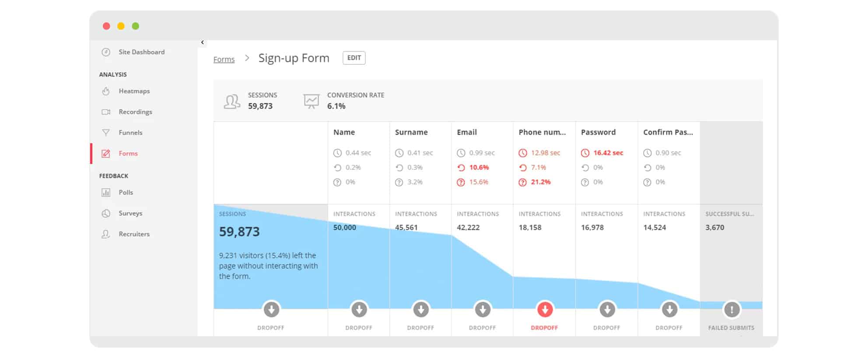Click the Heatmaps flame icon
Viewport: 868px width, 359px height.
tap(106, 91)
